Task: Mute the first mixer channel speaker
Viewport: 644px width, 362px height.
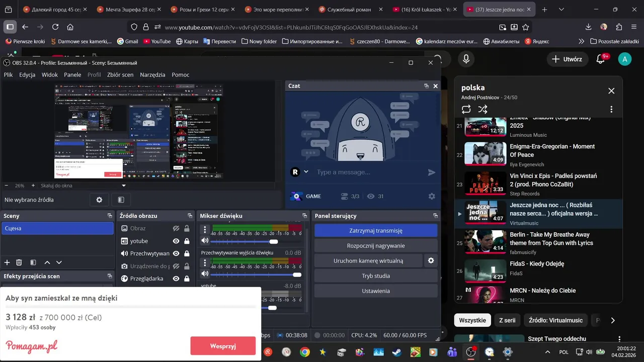Action: click(x=205, y=241)
